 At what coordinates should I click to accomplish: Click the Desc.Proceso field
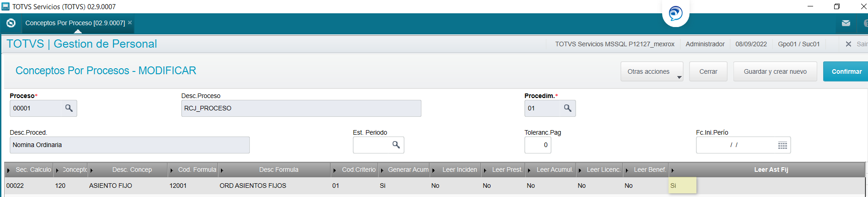point(301,108)
